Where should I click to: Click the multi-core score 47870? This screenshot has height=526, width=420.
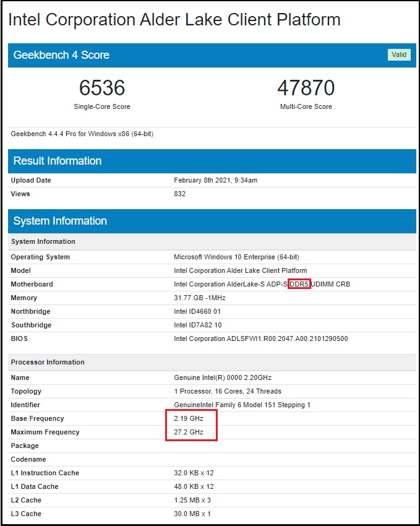[x=306, y=87]
